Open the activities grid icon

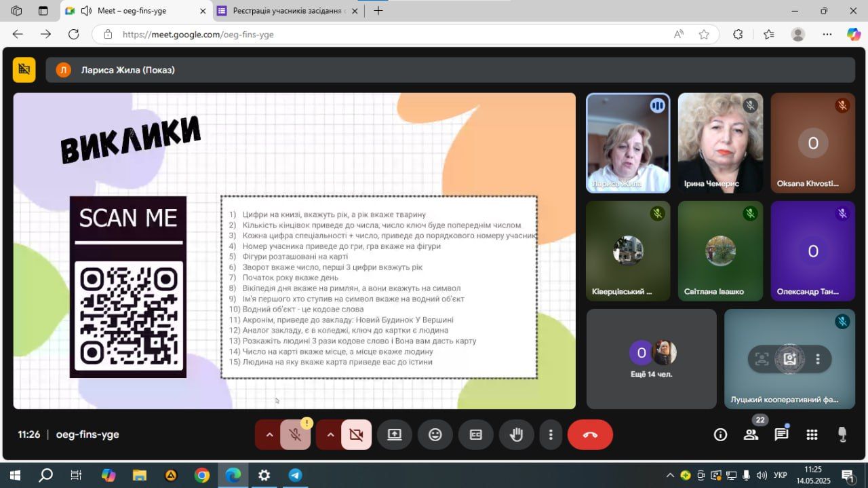point(812,434)
